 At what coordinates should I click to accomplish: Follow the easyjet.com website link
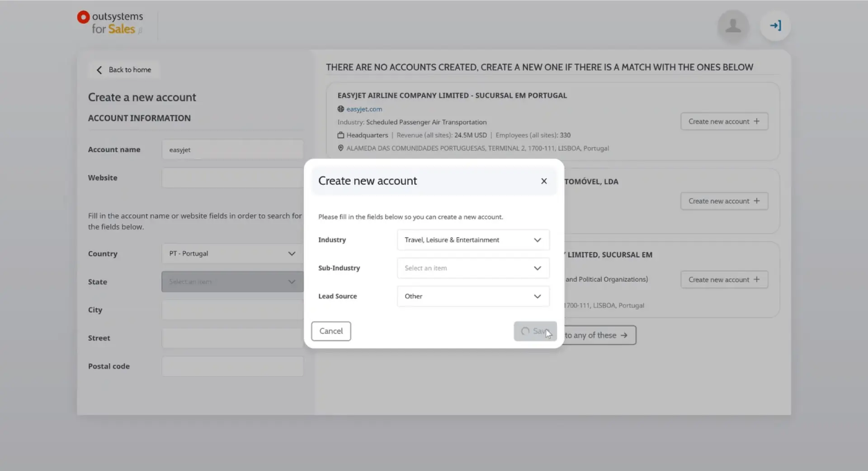click(x=364, y=109)
